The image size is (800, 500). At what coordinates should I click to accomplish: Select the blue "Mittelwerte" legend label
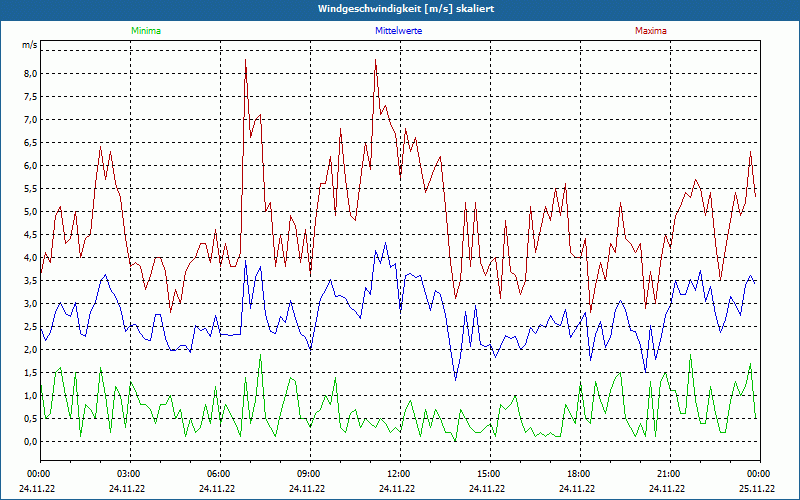point(398,31)
